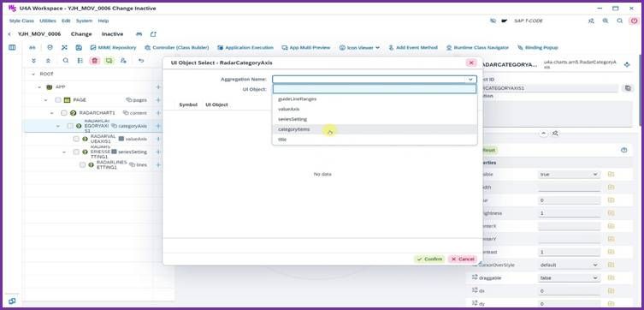The width and height of the screenshot is (644, 310).
Task: Collapse the RADARCATEGORYAXIS1 tree node
Action: pyautogui.click(x=58, y=126)
